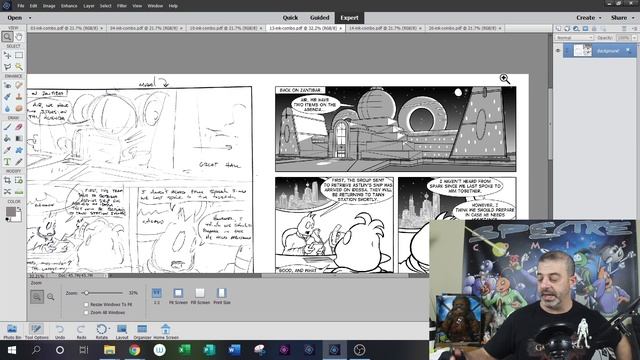Viewport: 640px width, 360px height.
Task: Select the Zoom tool in the toolbox
Action: 7,37
